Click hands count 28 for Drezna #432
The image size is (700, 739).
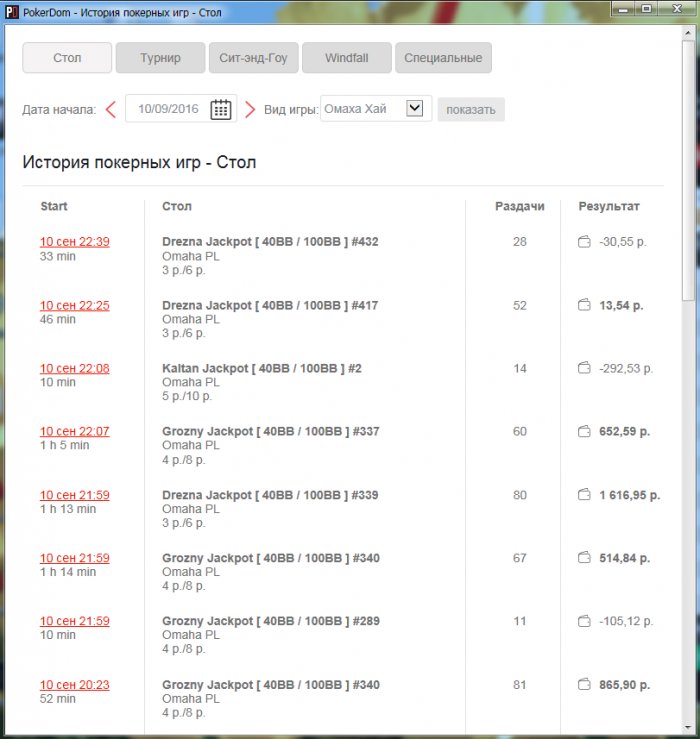tap(519, 242)
